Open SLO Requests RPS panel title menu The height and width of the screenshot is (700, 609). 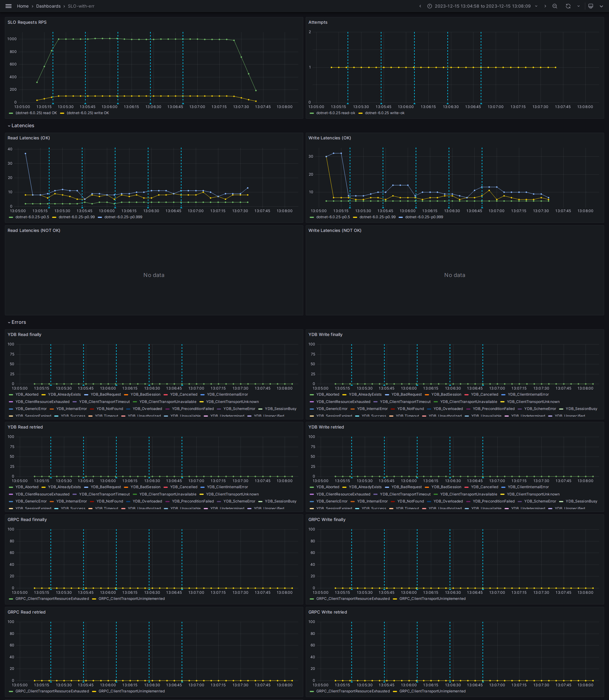[27, 23]
